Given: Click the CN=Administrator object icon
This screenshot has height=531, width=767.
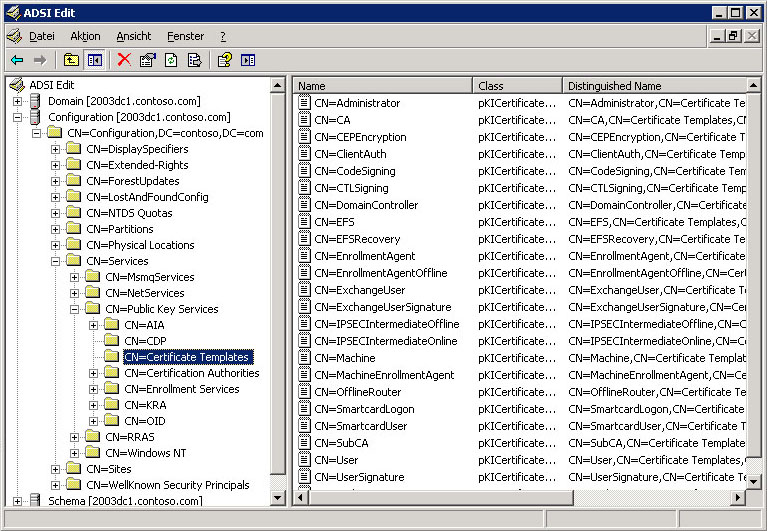Looking at the screenshot, I should (304, 103).
